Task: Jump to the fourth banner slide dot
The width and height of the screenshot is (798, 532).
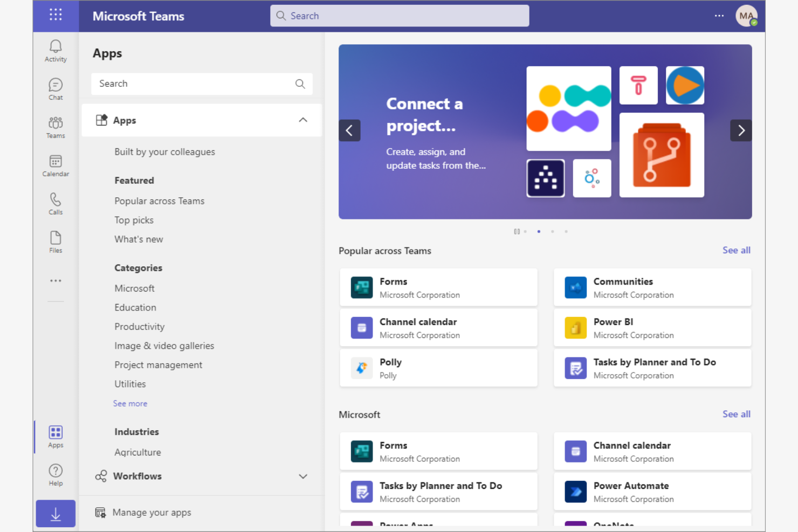Action: click(566, 232)
